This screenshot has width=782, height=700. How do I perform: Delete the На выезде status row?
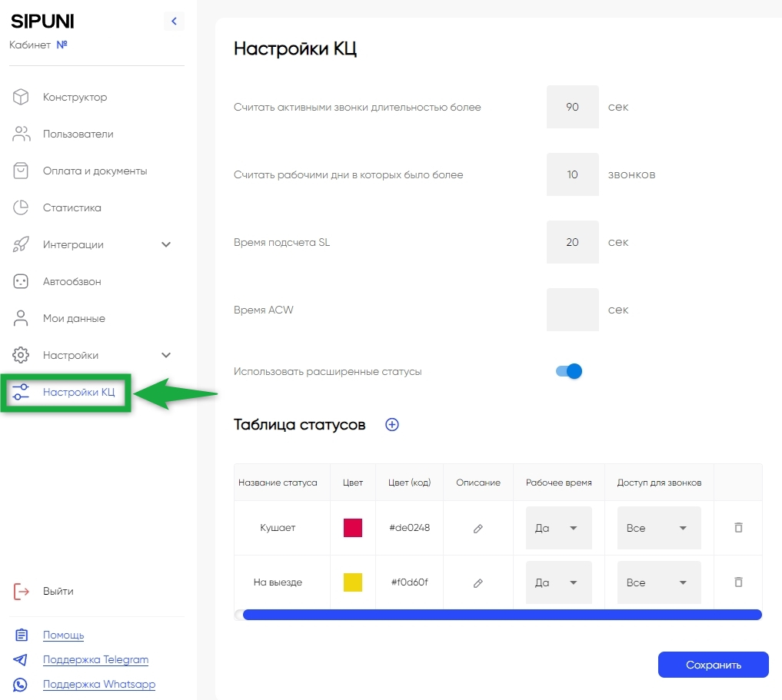tap(739, 582)
